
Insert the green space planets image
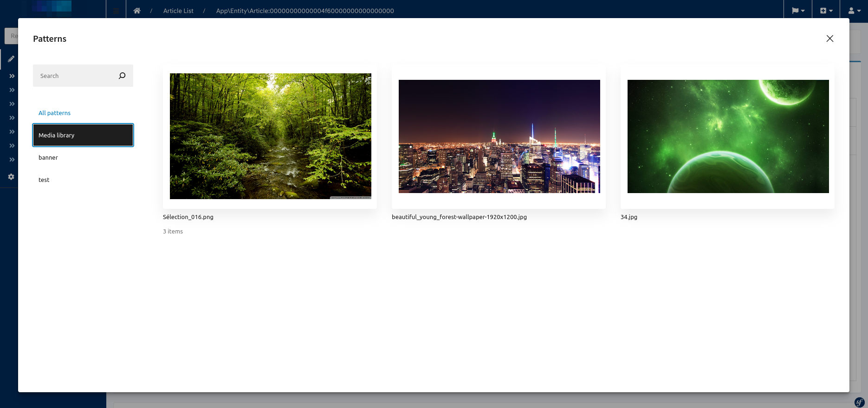pos(728,136)
